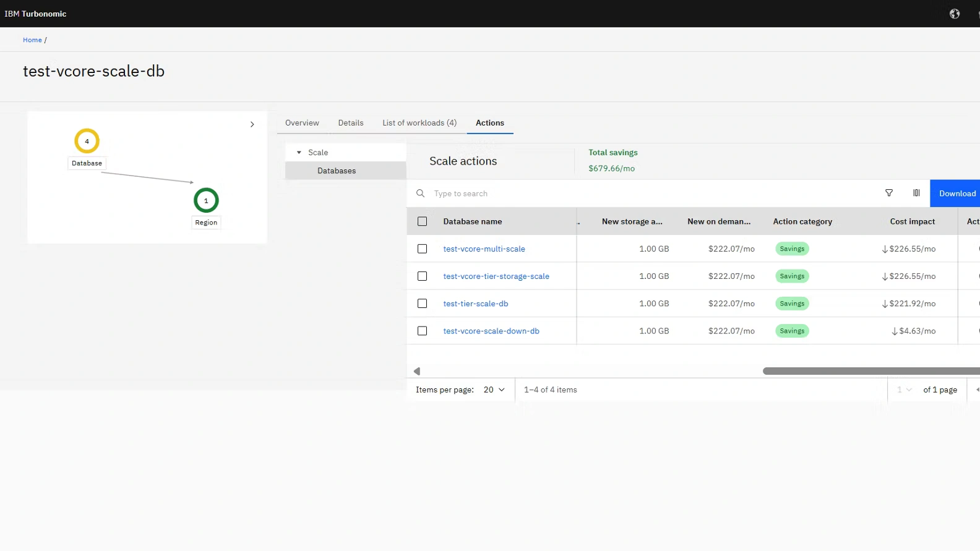Open the filter icon above table

[x=888, y=193]
